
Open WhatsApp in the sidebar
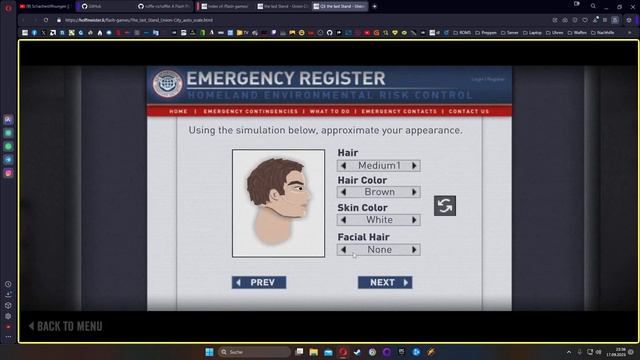(8, 146)
